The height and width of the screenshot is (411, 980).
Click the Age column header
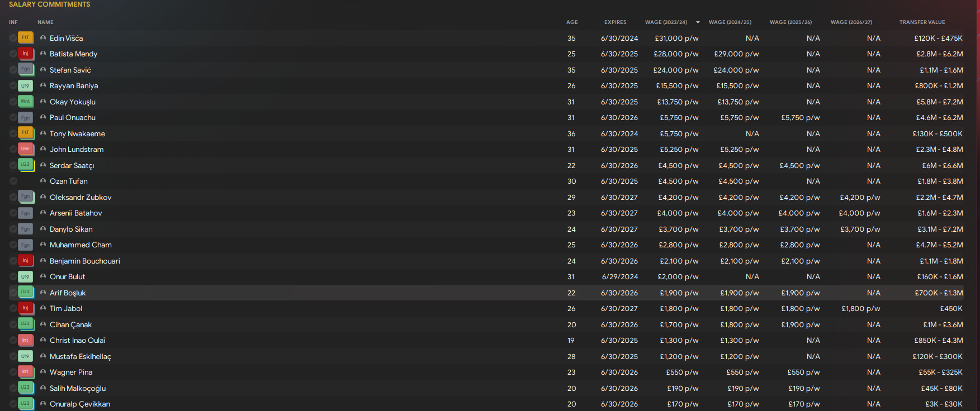(571, 22)
